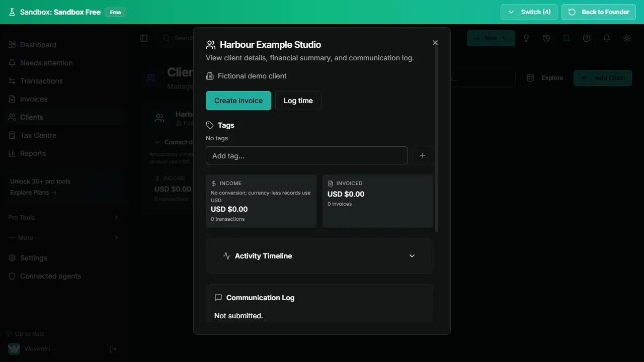Collapse the Contact details section behind dialog
The image size is (644, 362).
click(x=174, y=142)
